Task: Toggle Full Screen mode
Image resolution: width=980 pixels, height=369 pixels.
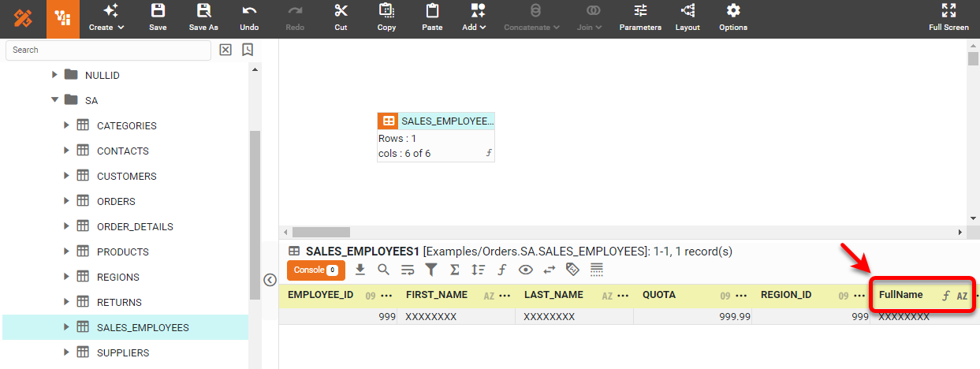Action: (x=948, y=17)
